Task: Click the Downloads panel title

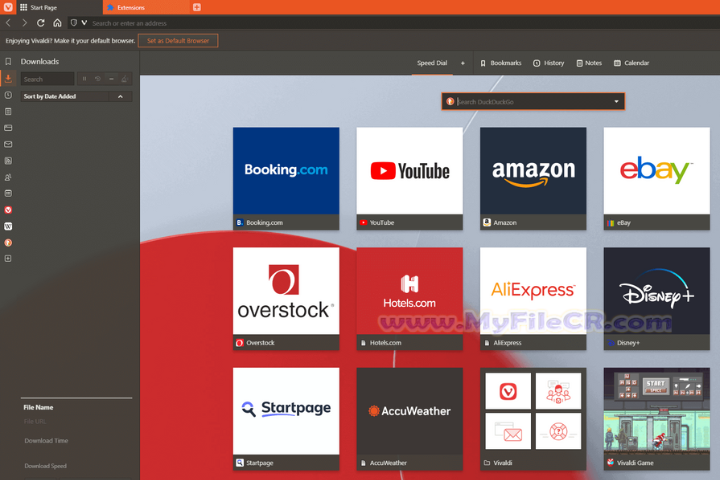Action: (x=39, y=62)
